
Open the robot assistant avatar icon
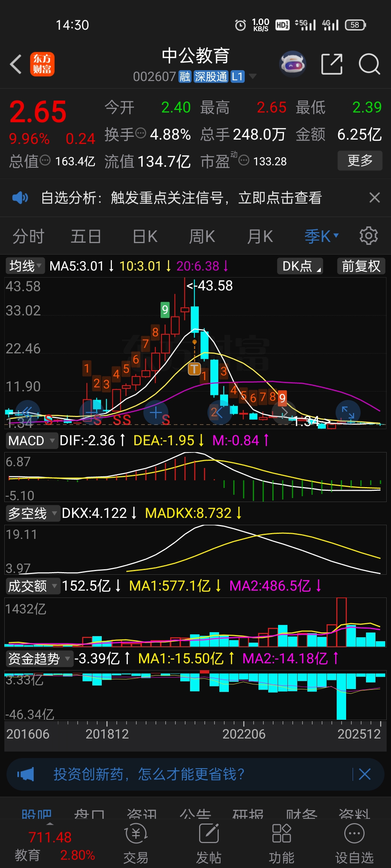click(293, 64)
